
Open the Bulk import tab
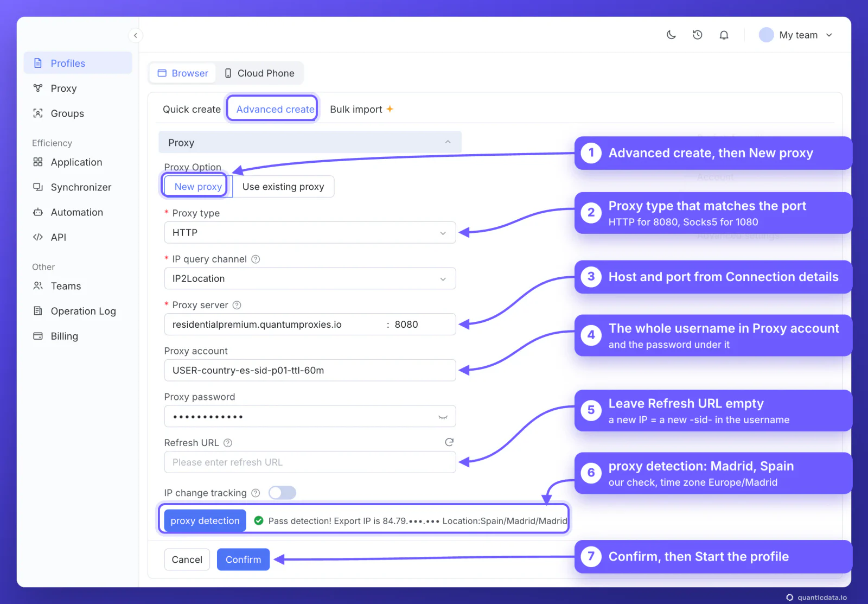[x=362, y=109]
